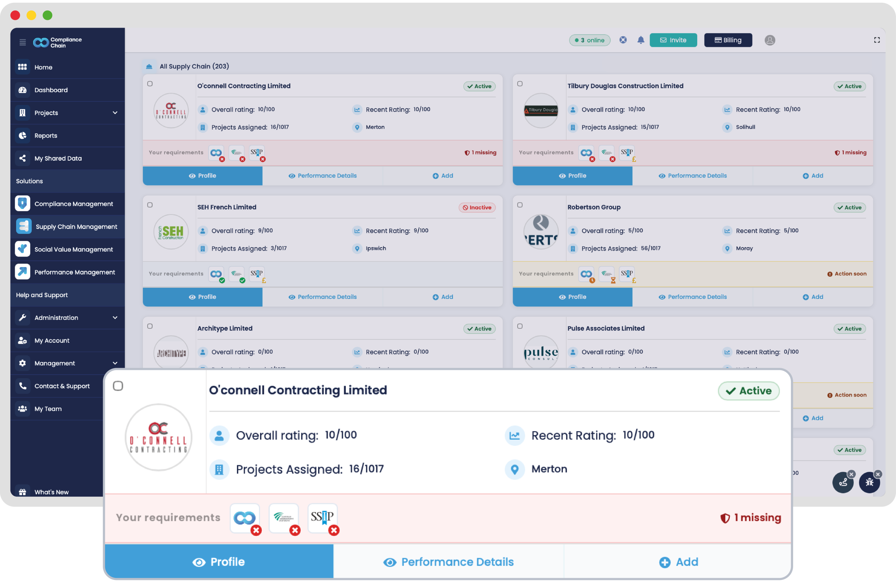This screenshot has width=896, height=588.
Task: Click Compliance Chain requirement icon in Robertson Group card
Action: (586, 274)
